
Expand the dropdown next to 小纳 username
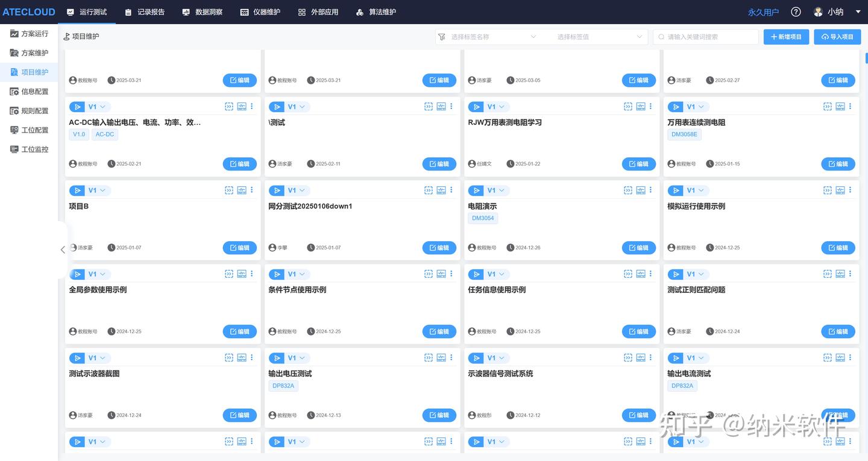pyautogui.click(x=857, y=11)
